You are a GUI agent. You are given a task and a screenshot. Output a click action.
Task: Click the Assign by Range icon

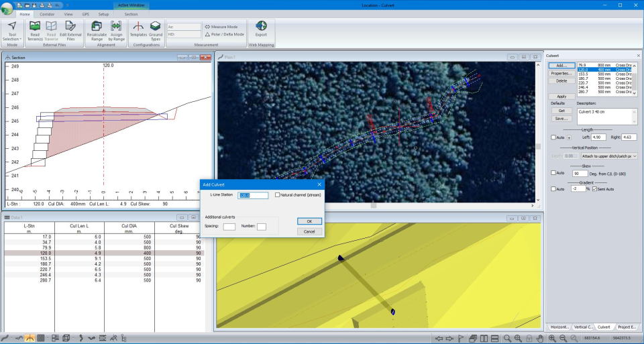(x=116, y=27)
